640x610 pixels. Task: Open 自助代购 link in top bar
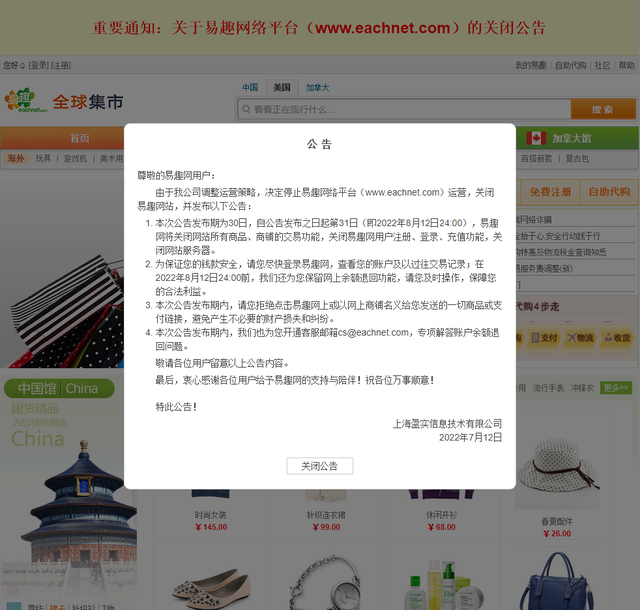point(570,65)
